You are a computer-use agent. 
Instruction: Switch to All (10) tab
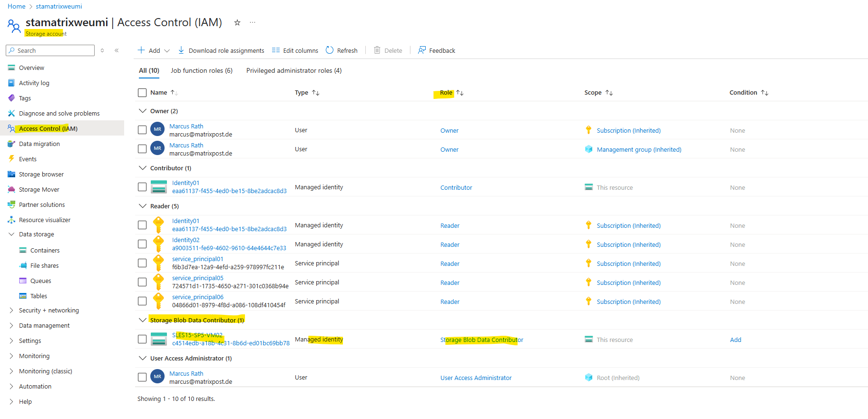click(149, 70)
